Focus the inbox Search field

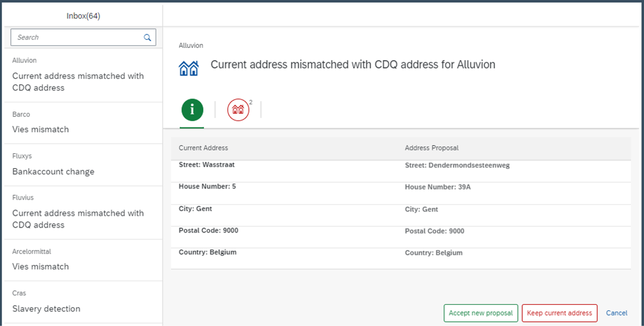pyautogui.click(x=83, y=37)
